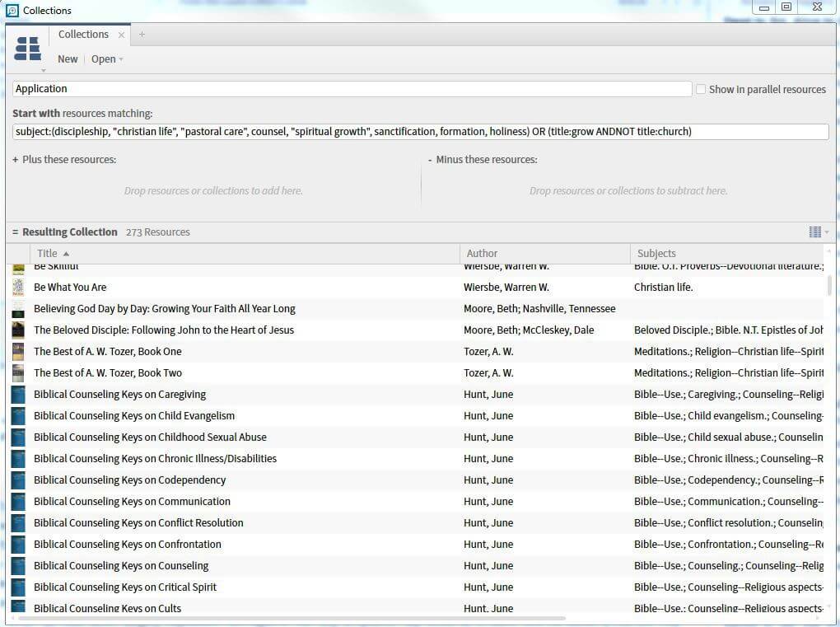Add a new tab with plus icon
The height and width of the screenshot is (627, 840).
pyautogui.click(x=142, y=35)
